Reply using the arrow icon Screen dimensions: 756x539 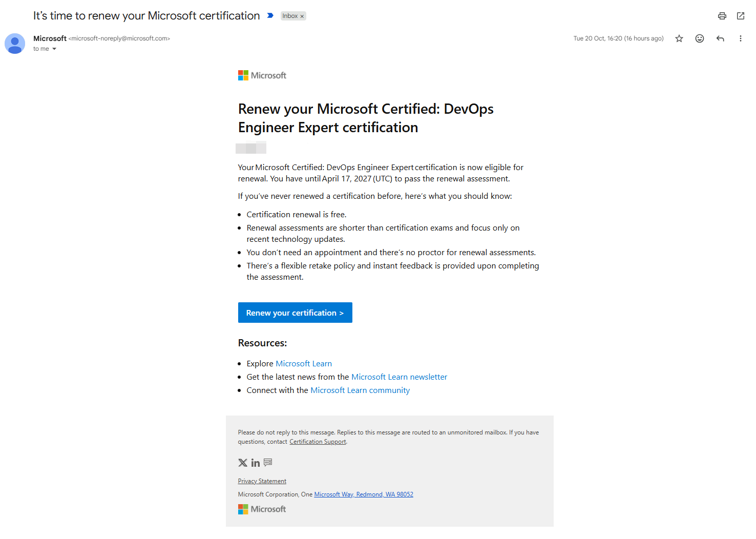coord(720,38)
